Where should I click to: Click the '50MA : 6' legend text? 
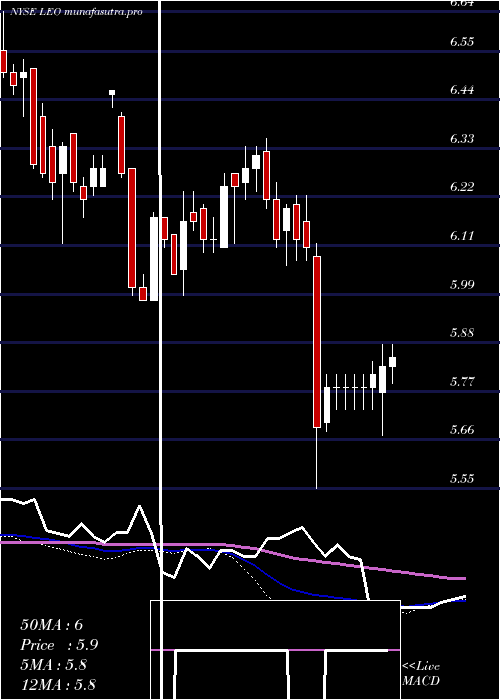52,625
